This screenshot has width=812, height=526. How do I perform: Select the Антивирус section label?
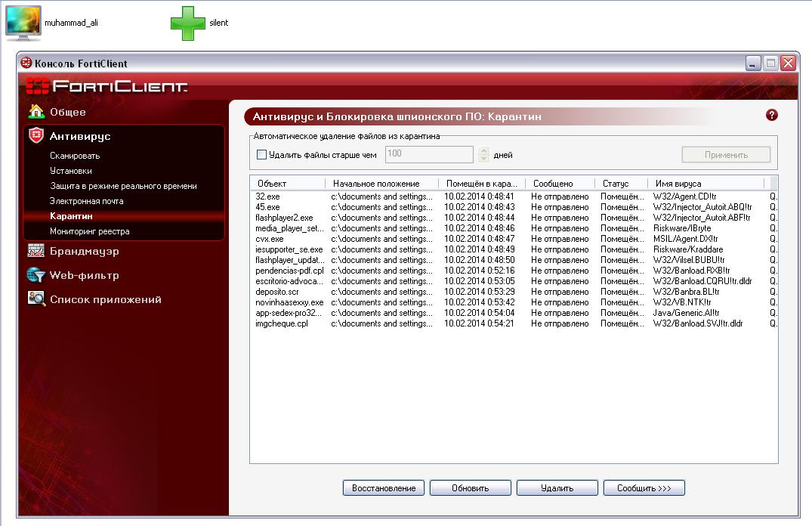(80, 136)
